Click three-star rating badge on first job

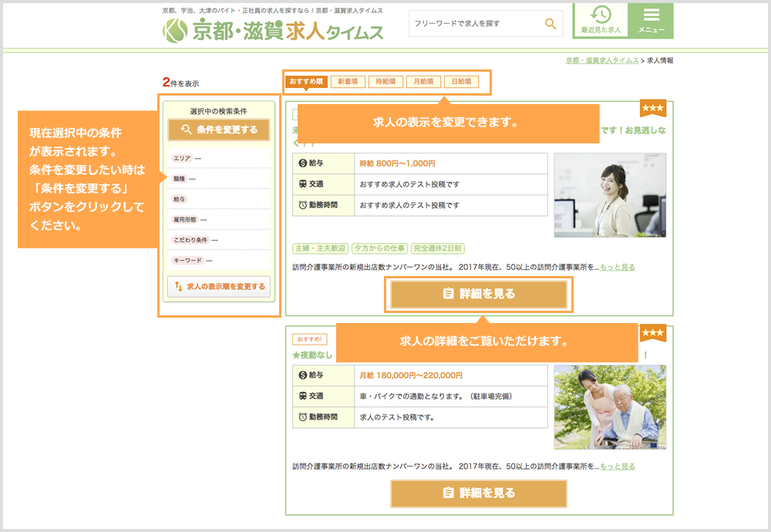[652, 109]
